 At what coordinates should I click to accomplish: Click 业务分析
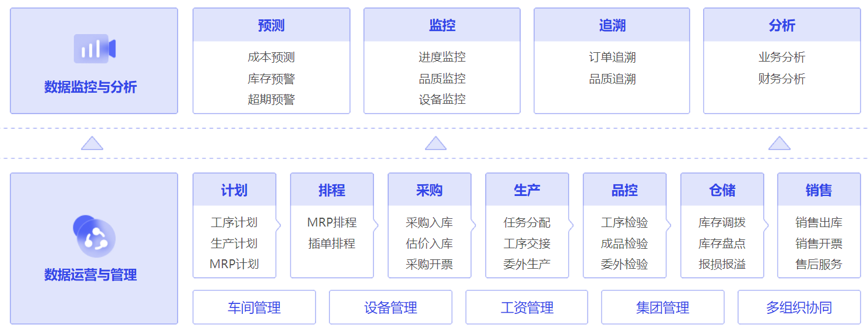tap(782, 58)
